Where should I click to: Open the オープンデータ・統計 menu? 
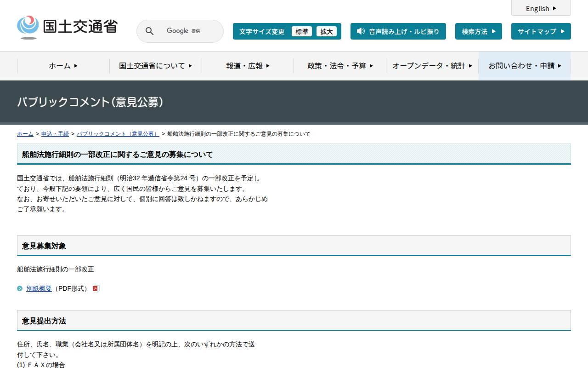(x=432, y=66)
